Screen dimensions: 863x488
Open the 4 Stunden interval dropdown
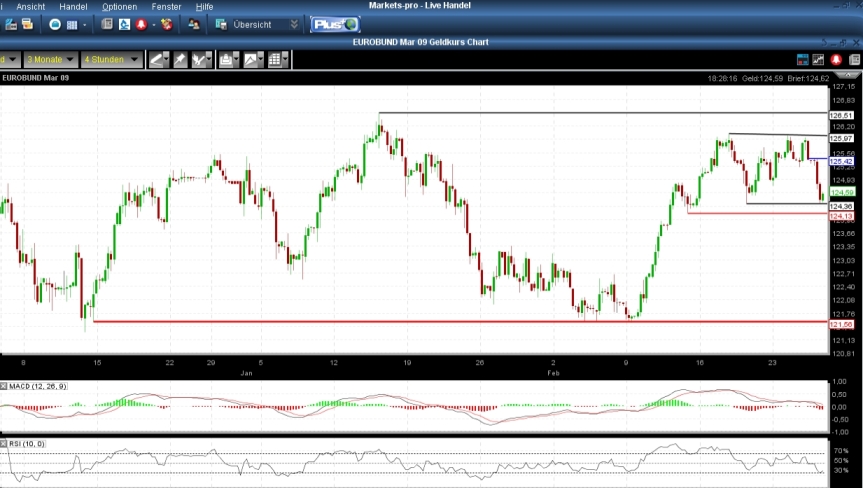(x=111, y=59)
